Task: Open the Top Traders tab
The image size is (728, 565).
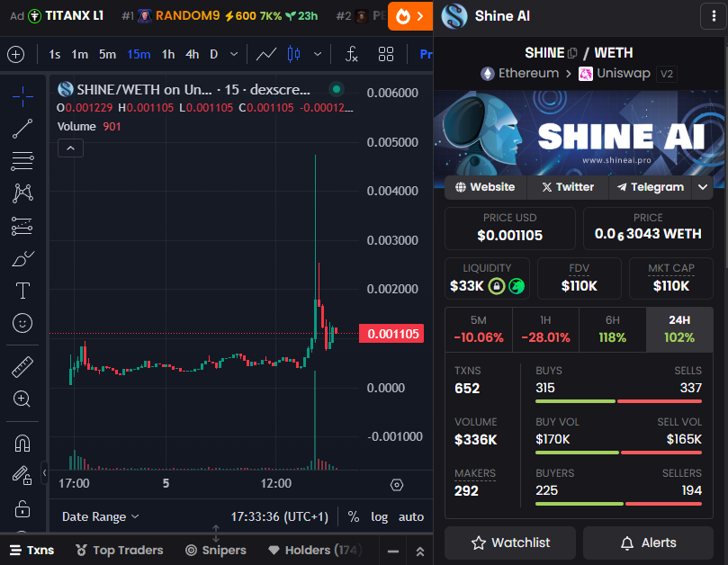Action: pos(120,550)
